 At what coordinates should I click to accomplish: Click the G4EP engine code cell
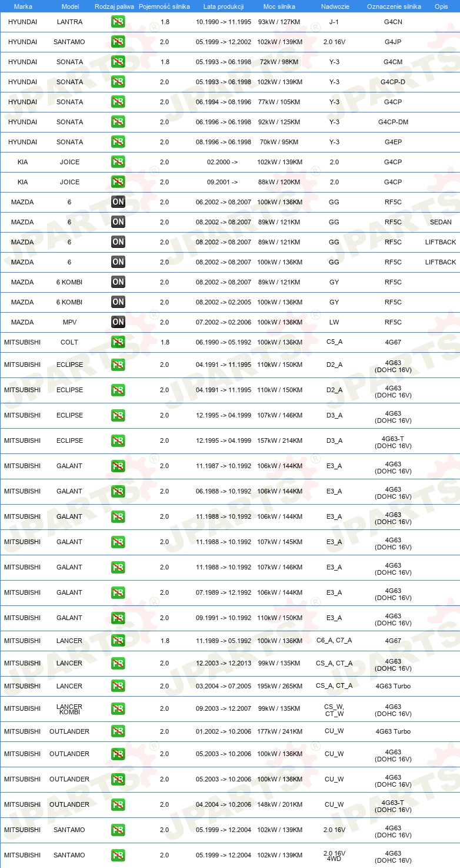point(393,142)
